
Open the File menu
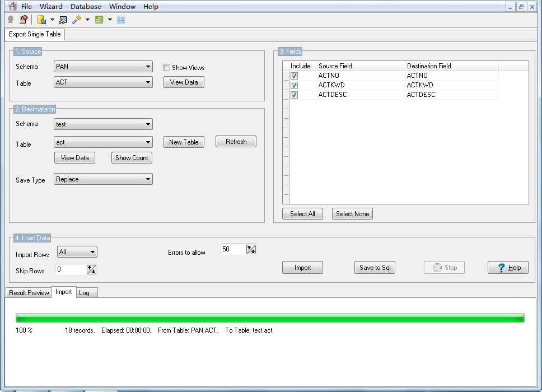[27, 7]
